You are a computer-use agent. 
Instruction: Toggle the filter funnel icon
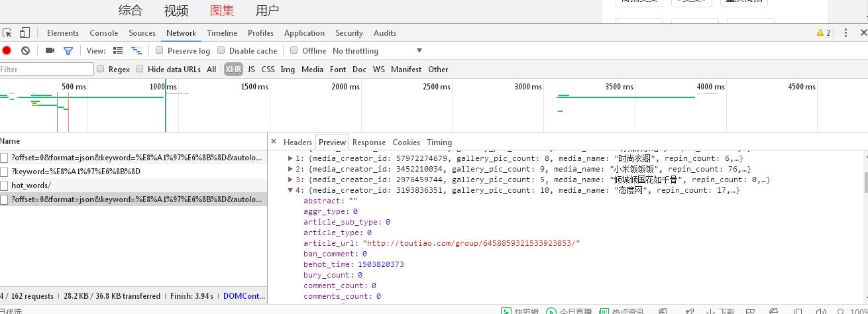point(68,50)
